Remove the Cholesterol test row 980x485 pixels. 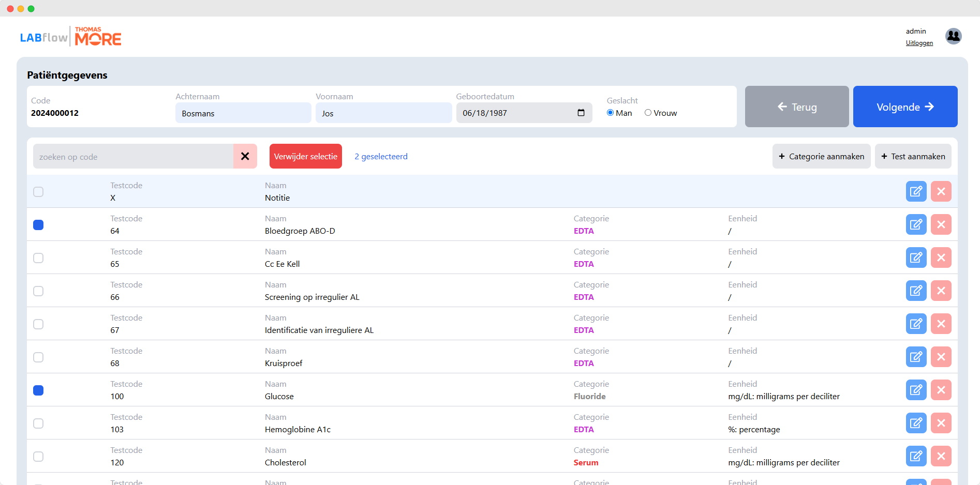pos(941,456)
